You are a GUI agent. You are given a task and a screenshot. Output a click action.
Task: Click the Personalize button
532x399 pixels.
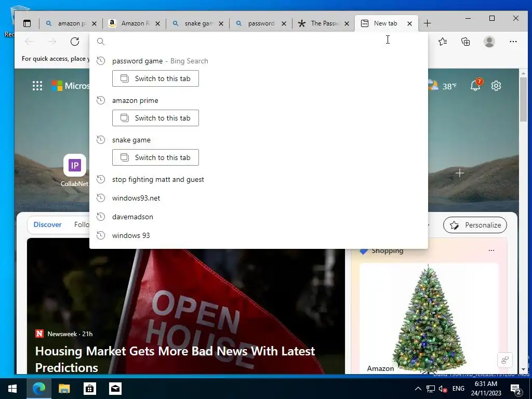[x=475, y=225]
